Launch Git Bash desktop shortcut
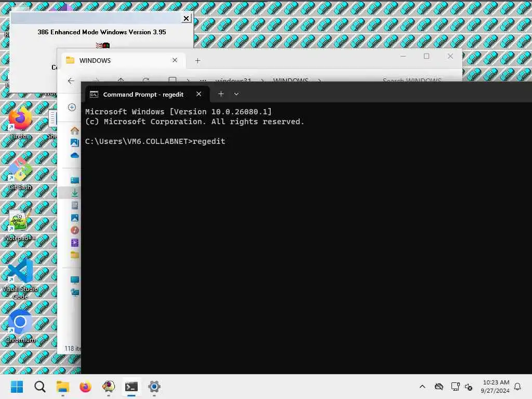This screenshot has width=532, height=399. (20, 173)
